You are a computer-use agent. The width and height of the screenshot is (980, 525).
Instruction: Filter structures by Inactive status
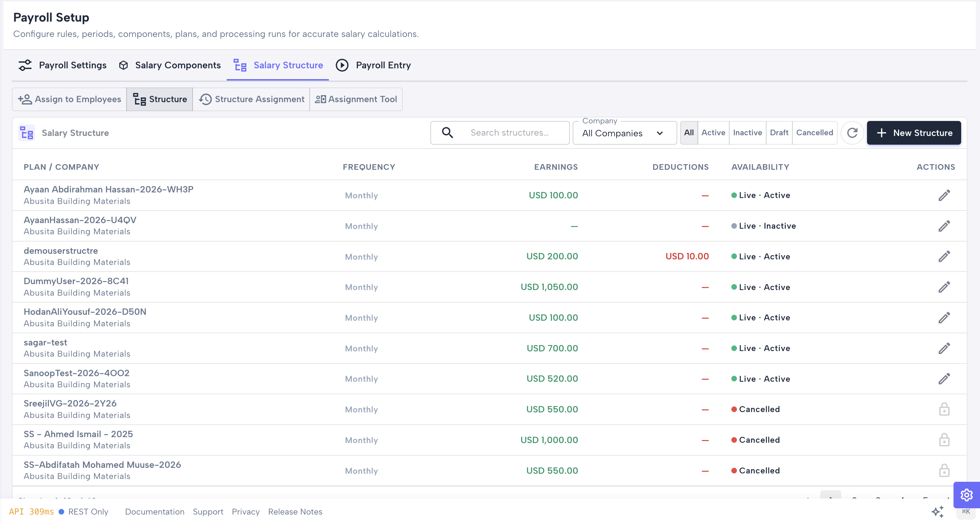coord(747,133)
